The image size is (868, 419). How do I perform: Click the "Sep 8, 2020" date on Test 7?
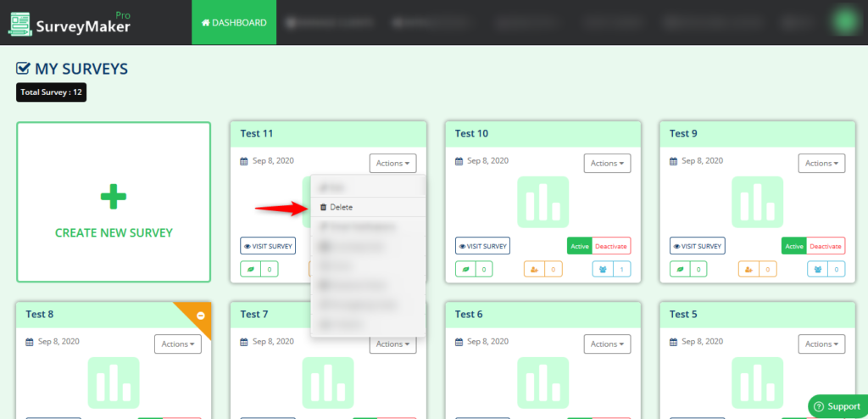coord(274,342)
